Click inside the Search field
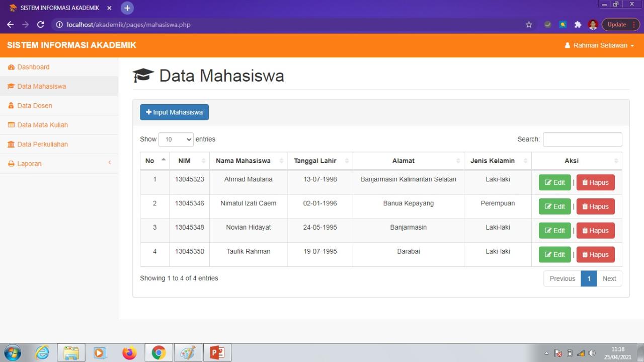 tap(582, 139)
